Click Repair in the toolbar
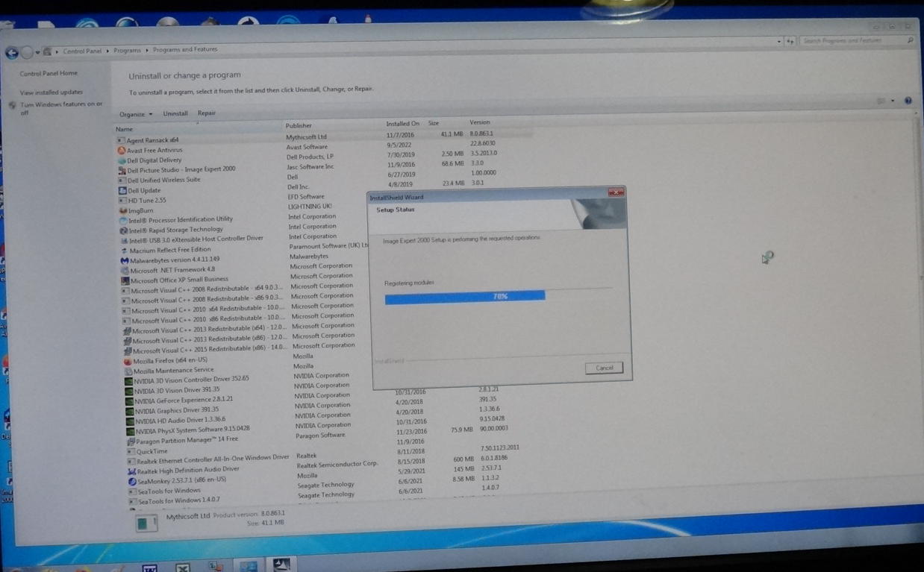 (x=207, y=113)
